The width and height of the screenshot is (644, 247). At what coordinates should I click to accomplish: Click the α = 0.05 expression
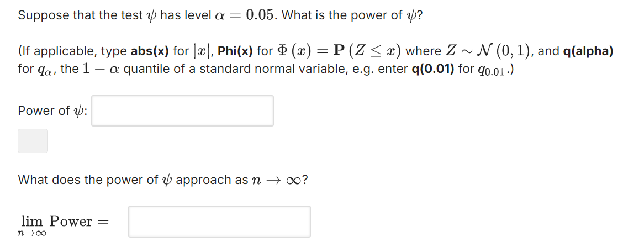[244, 15]
